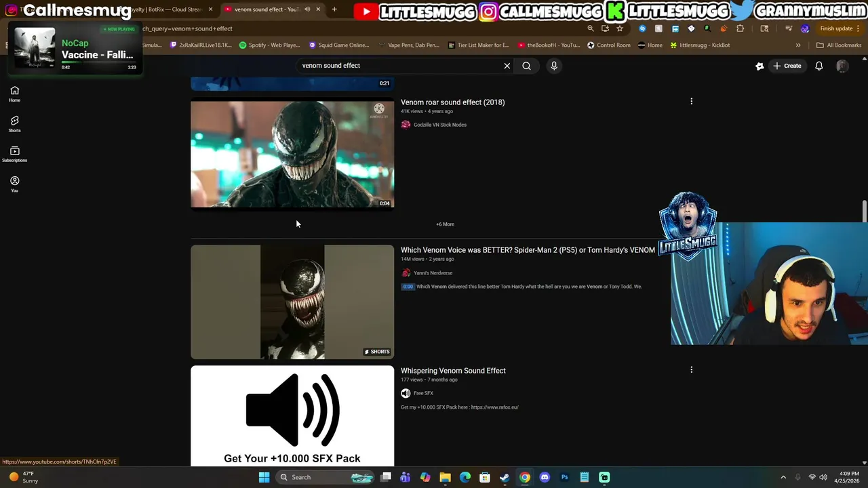Viewport: 868px width, 488px height.
Task: Open the 47°F Sunny weather widget
Action: [22, 477]
